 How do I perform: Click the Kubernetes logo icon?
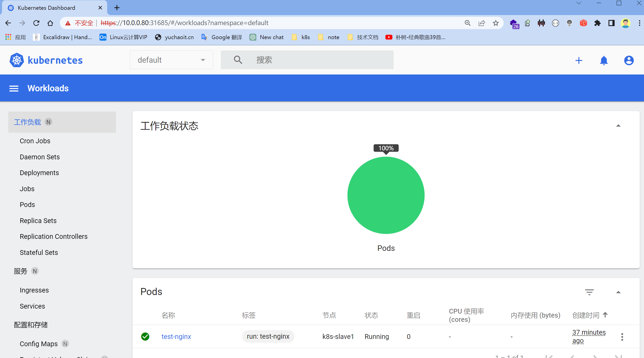pos(17,60)
